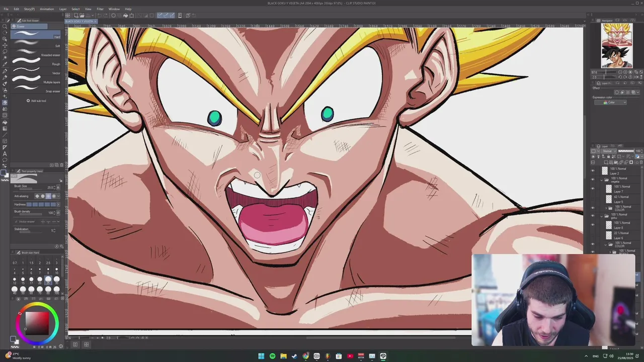Image resolution: width=644 pixels, height=362 pixels.
Task: Open File Explorer from the taskbar
Action: point(283,356)
